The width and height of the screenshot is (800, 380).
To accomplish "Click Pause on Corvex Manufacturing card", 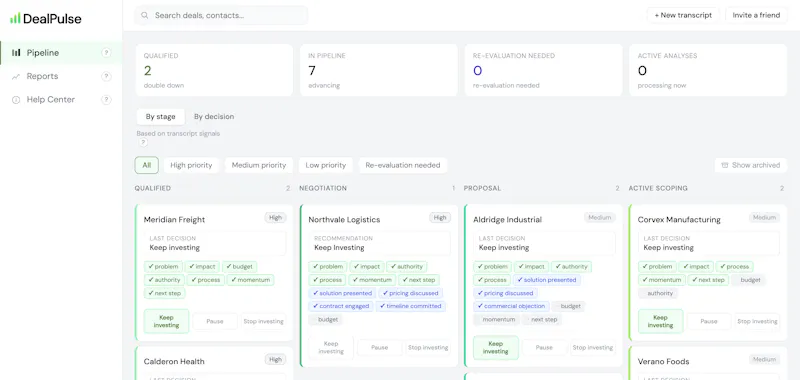I will pyautogui.click(x=709, y=321).
